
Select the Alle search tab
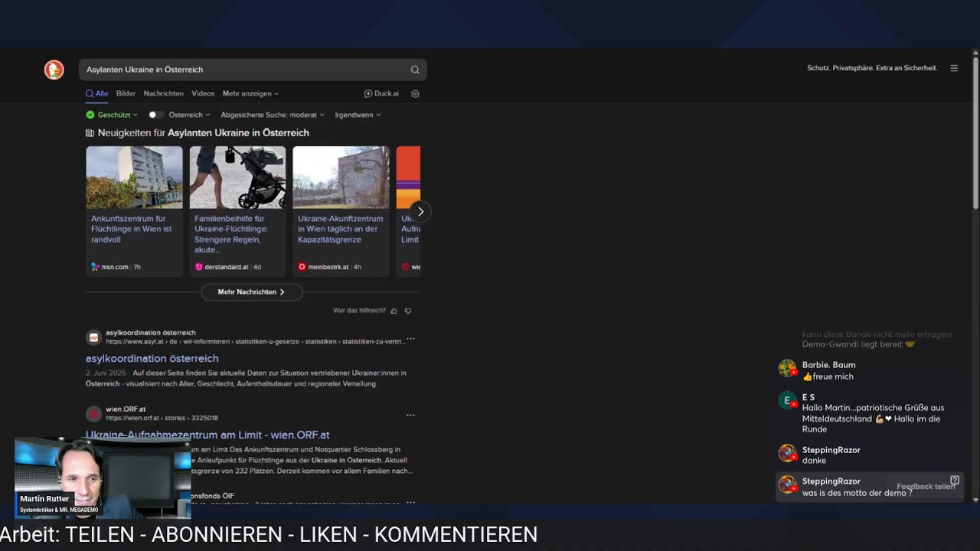96,93
